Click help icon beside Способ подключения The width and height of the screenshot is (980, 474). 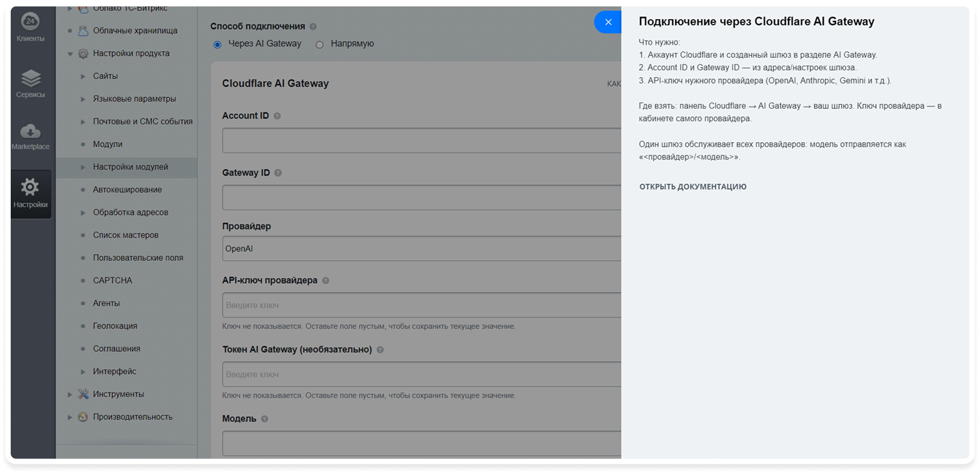pos(313,27)
